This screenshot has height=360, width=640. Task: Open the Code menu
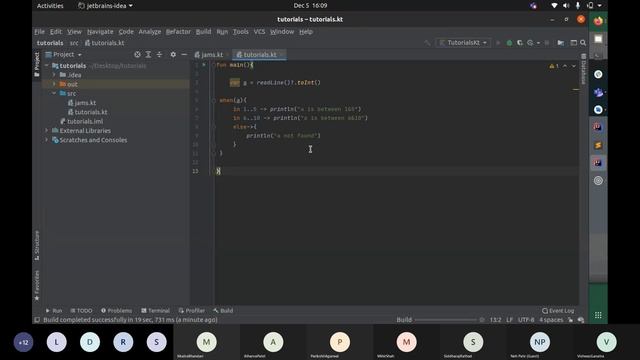(126, 31)
